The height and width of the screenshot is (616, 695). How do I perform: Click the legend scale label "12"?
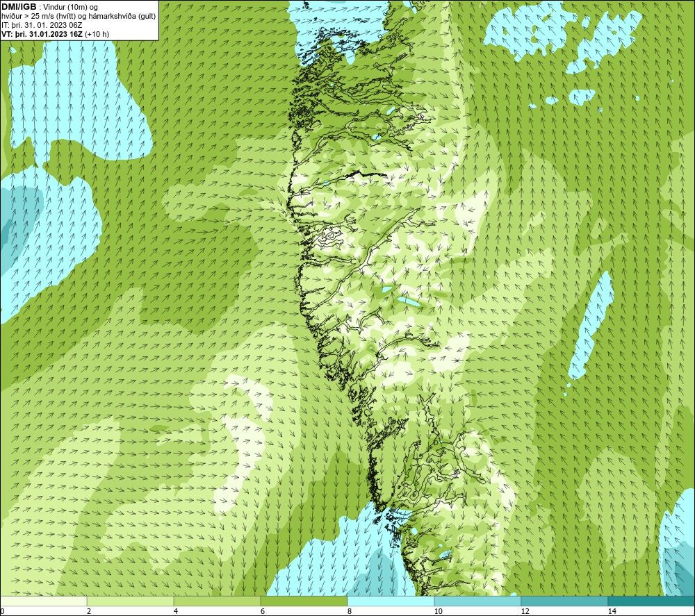point(525,611)
